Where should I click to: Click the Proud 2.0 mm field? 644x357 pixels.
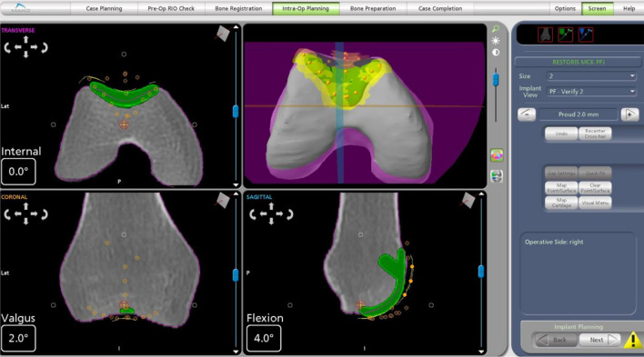579,114
